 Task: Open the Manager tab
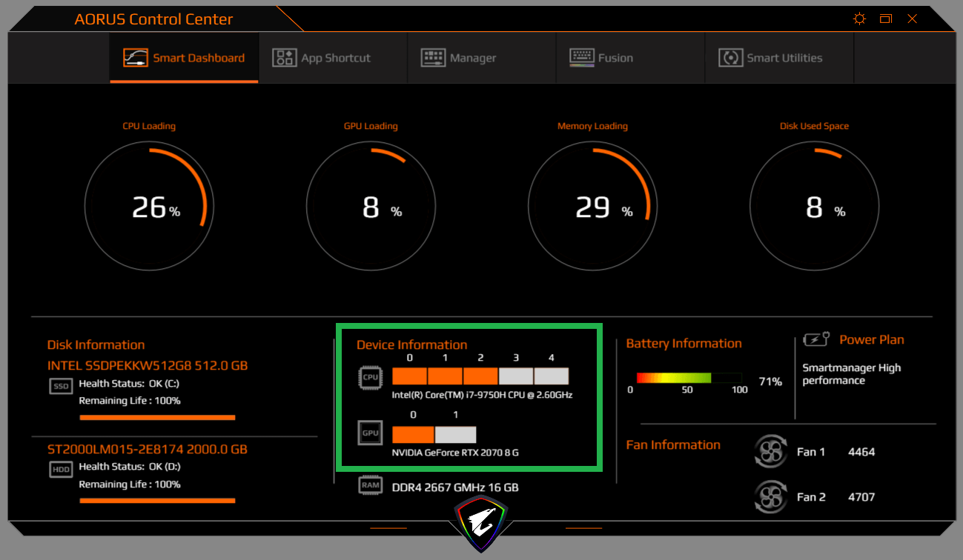pos(482,58)
